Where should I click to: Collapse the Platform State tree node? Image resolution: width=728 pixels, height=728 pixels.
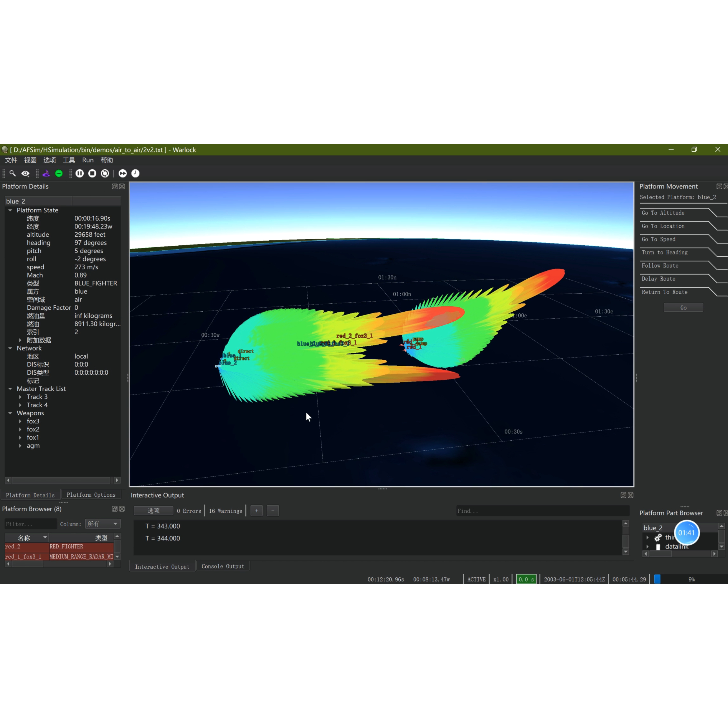point(10,210)
